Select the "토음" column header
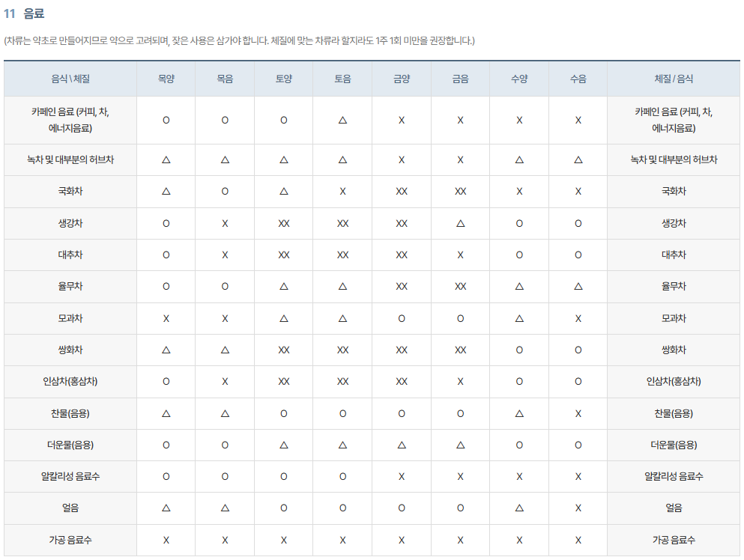The height and width of the screenshot is (560, 744). click(x=342, y=79)
